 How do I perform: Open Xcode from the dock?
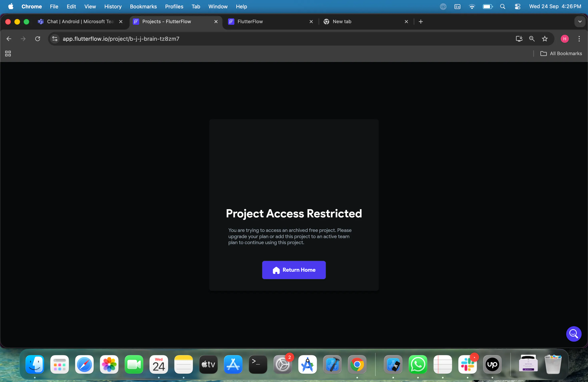tap(332, 364)
